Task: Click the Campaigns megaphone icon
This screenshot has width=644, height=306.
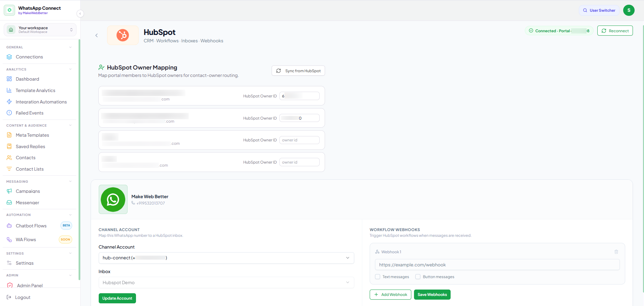Action: (x=9, y=191)
